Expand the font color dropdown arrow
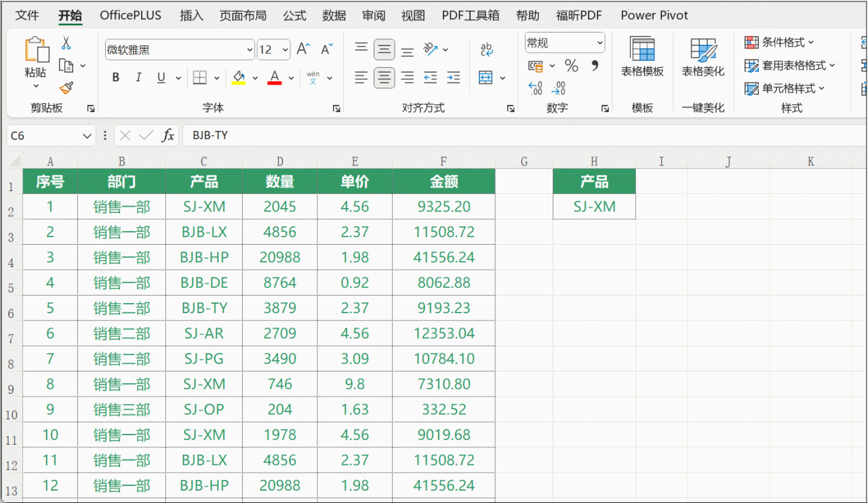The height and width of the screenshot is (503, 868). tap(291, 78)
